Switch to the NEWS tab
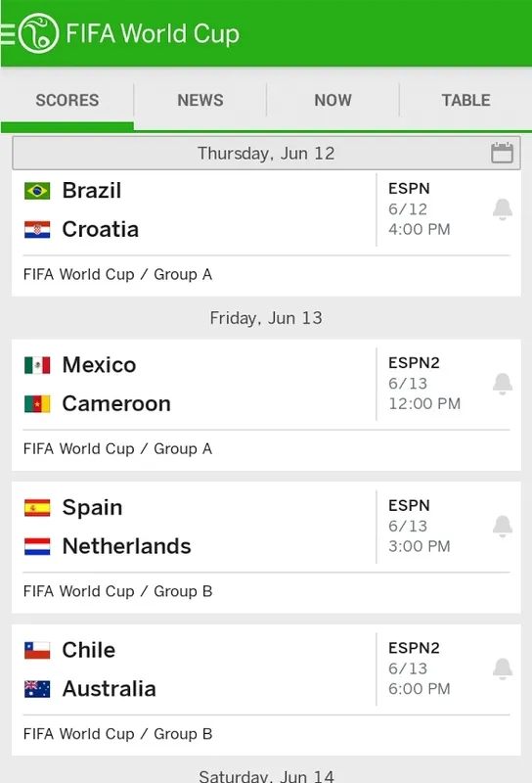The height and width of the screenshot is (783, 532). [x=200, y=101]
